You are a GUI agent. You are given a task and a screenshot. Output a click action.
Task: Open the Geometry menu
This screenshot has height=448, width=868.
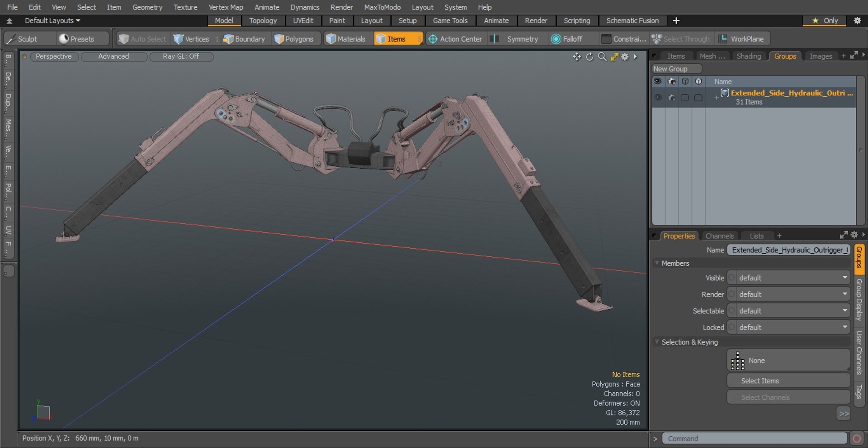click(x=147, y=7)
